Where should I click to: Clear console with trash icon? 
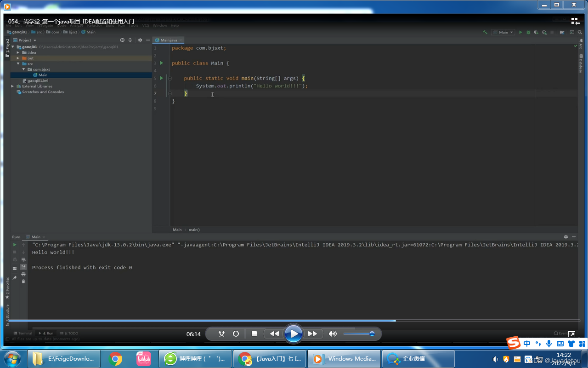pos(23,281)
